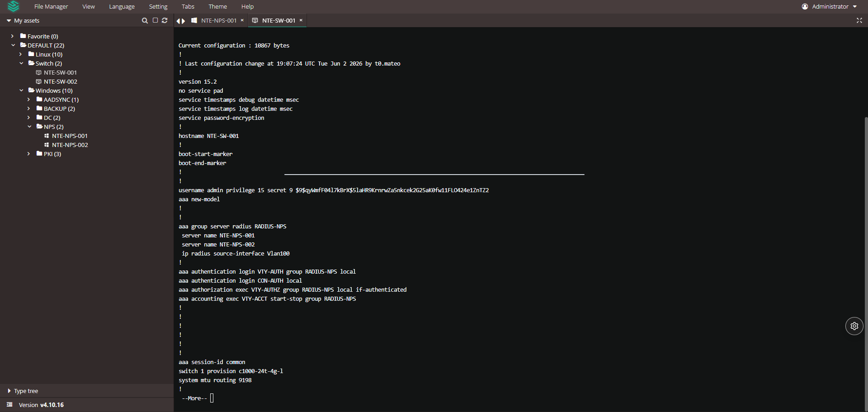Click the NPS folder icon
This screenshot has width=868, height=412.
point(39,126)
